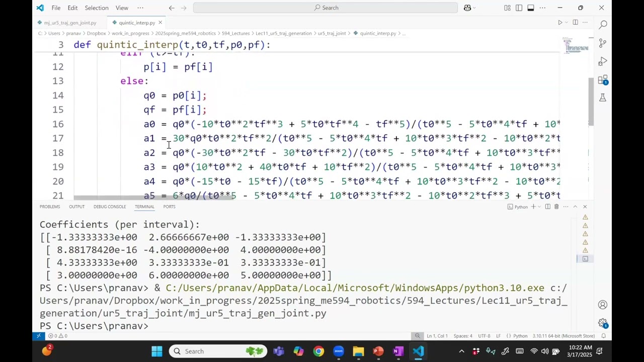This screenshot has width=644, height=362.
Task: Switch to mj_ur5_traj_gen_joint.py tab
Action: (x=70, y=23)
